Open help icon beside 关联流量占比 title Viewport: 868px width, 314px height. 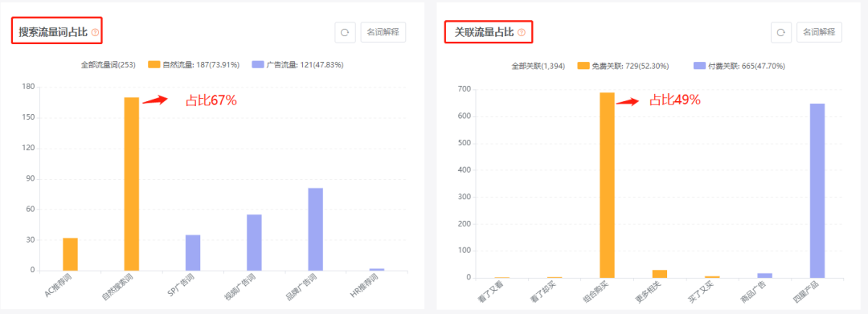521,33
